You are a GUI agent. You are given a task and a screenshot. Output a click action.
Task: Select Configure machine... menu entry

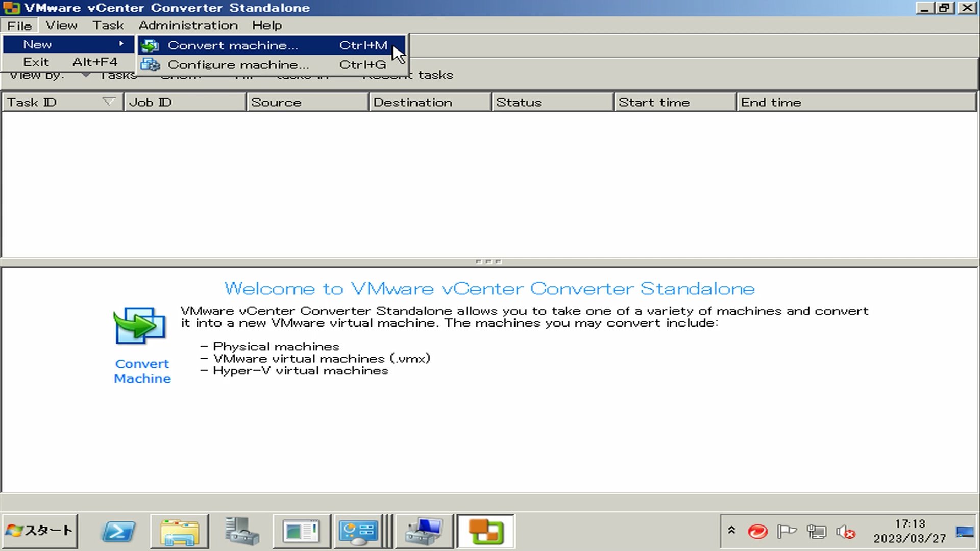coord(272,65)
